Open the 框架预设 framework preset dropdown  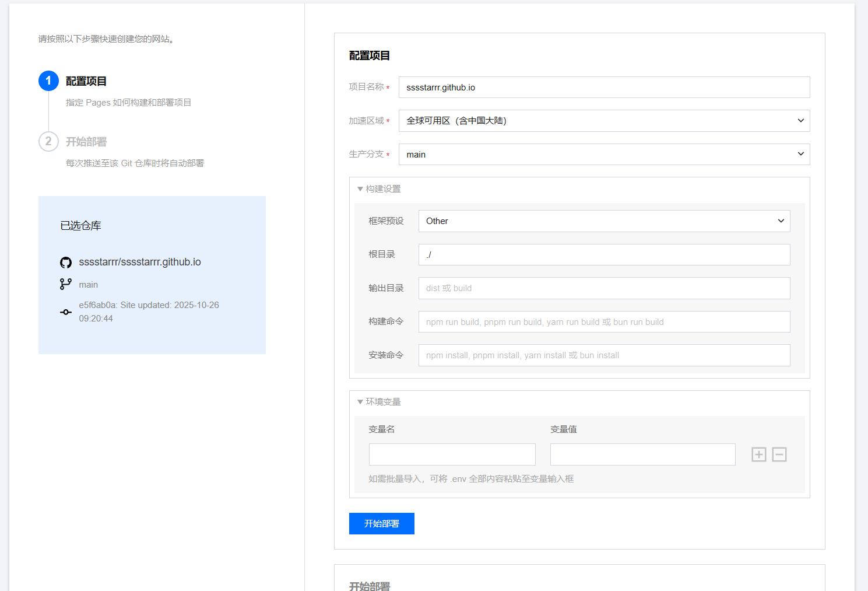[x=604, y=221]
